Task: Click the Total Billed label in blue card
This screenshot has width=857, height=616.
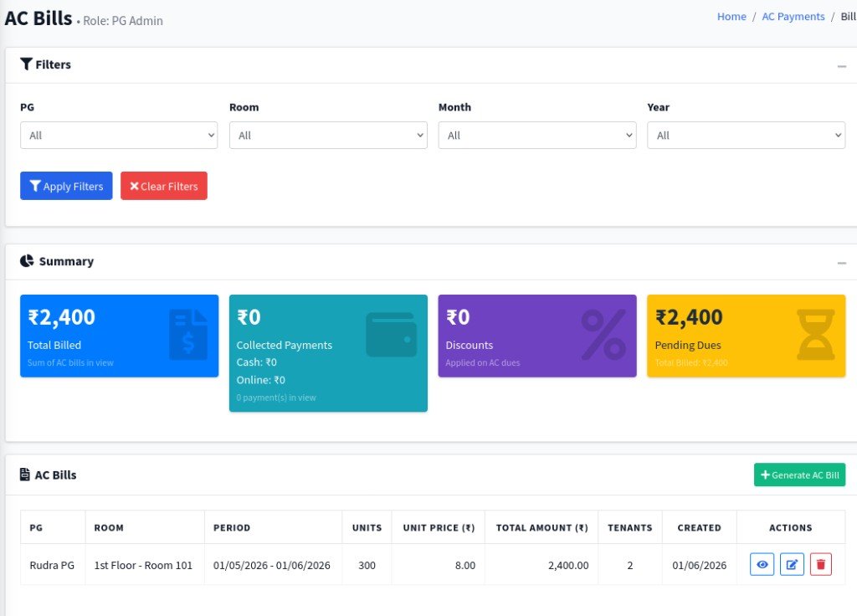Action: point(54,345)
